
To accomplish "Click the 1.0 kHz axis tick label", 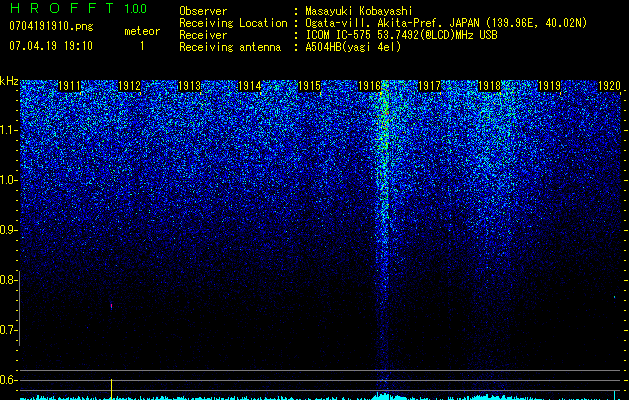I will [x=7, y=180].
